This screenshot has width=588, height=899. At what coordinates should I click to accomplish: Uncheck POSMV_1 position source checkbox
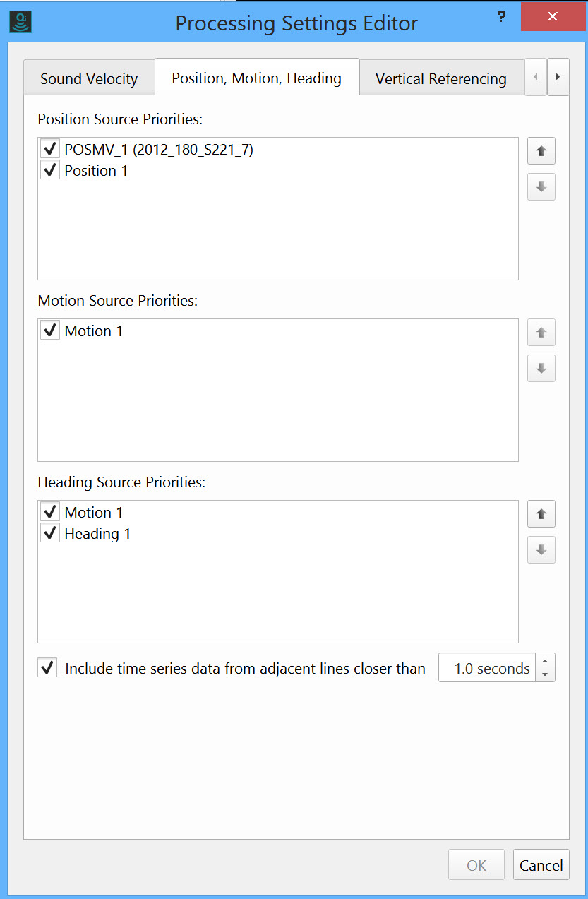49,149
